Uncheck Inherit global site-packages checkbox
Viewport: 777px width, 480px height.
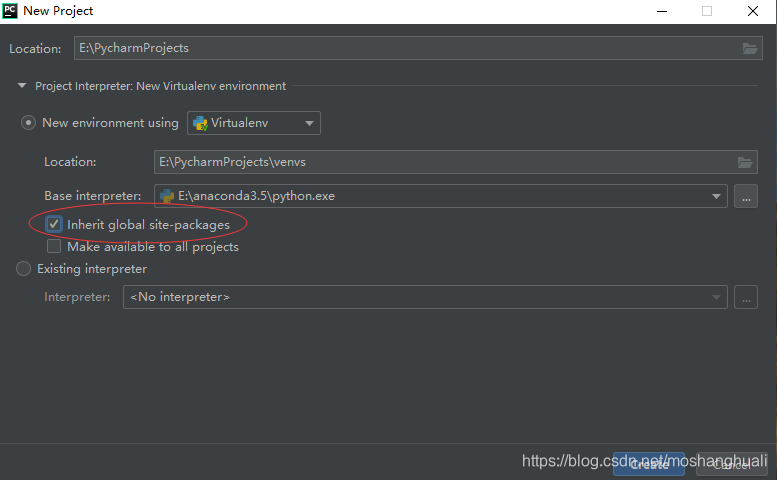(x=54, y=224)
